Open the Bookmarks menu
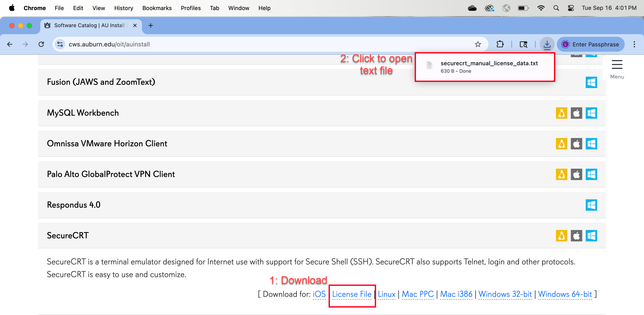The height and width of the screenshot is (315, 644). pyautogui.click(x=157, y=8)
